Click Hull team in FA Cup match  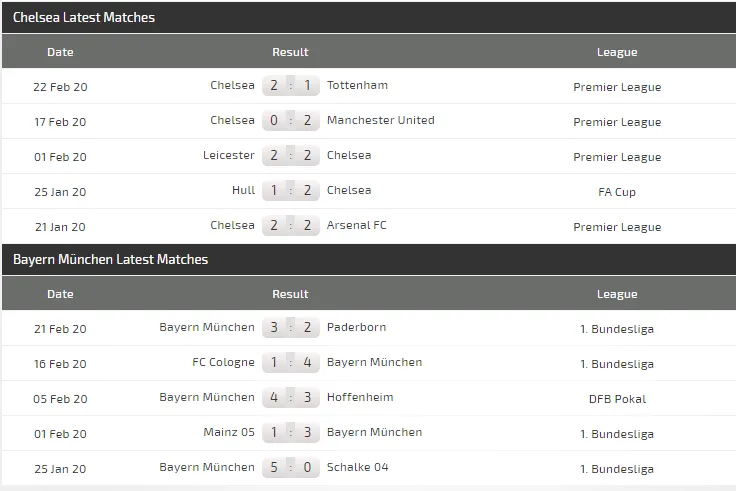click(243, 191)
